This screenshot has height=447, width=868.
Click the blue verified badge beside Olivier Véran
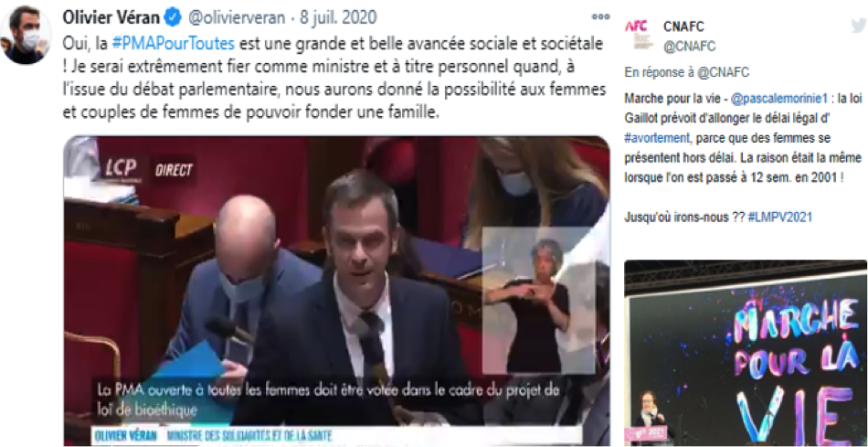[x=174, y=17]
